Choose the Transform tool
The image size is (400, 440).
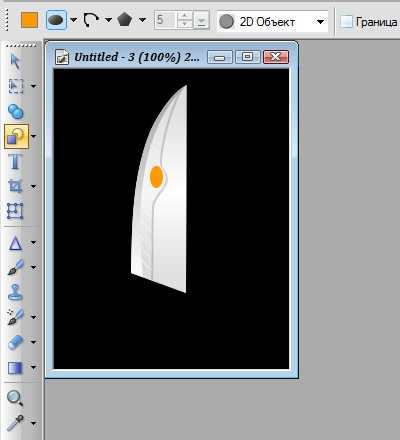pos(15,211)
